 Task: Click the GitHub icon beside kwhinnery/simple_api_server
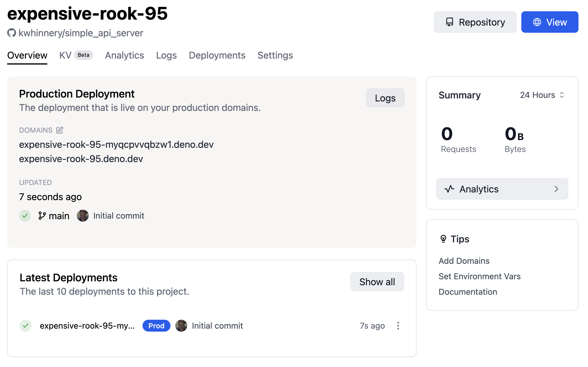point(11,33)
